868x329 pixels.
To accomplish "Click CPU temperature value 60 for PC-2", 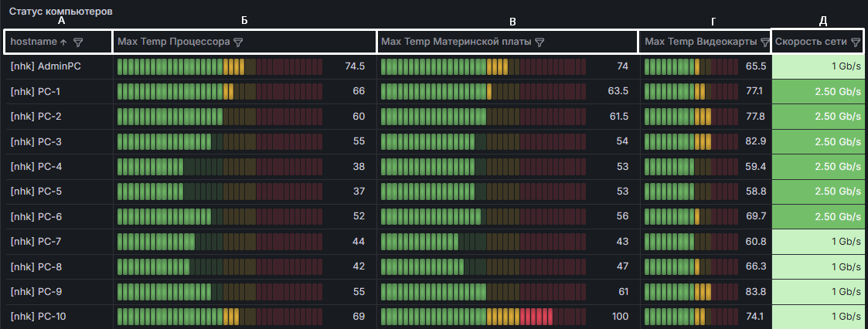I will 359,116.
